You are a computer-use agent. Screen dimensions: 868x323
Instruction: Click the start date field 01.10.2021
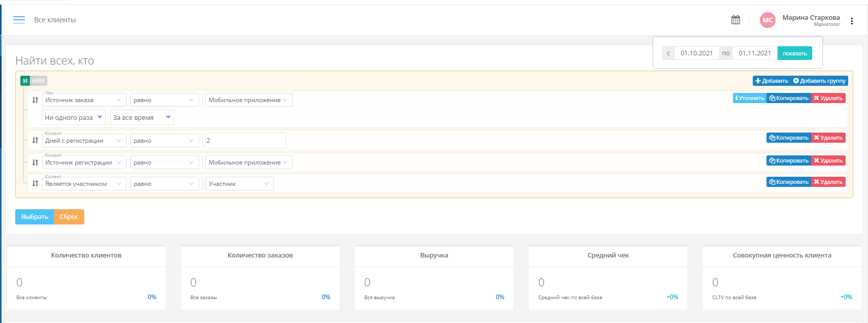click(x=696, y=53)
